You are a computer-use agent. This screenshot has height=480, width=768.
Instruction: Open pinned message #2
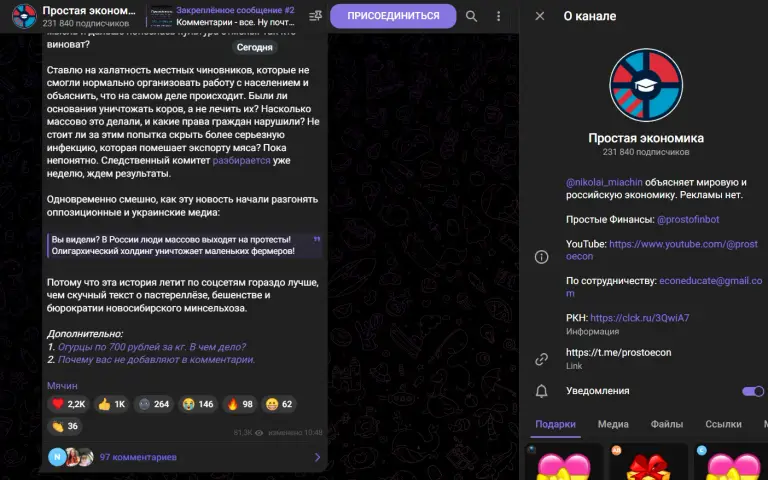click(222, 16)
